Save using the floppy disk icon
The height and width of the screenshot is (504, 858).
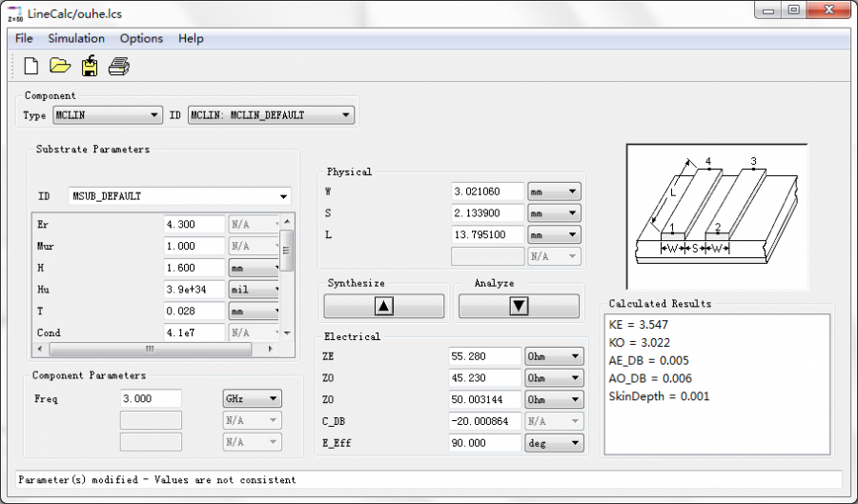tap(90, 66)
